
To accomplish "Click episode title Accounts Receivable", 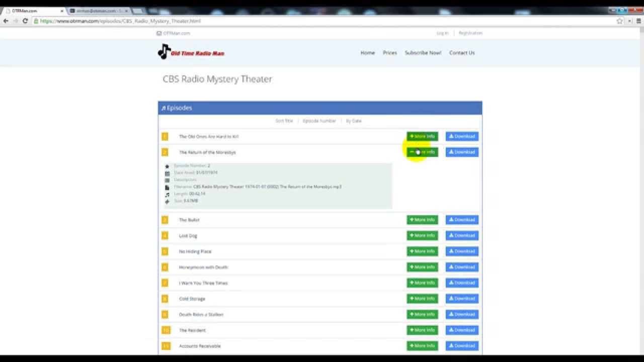I will (200, 346).
